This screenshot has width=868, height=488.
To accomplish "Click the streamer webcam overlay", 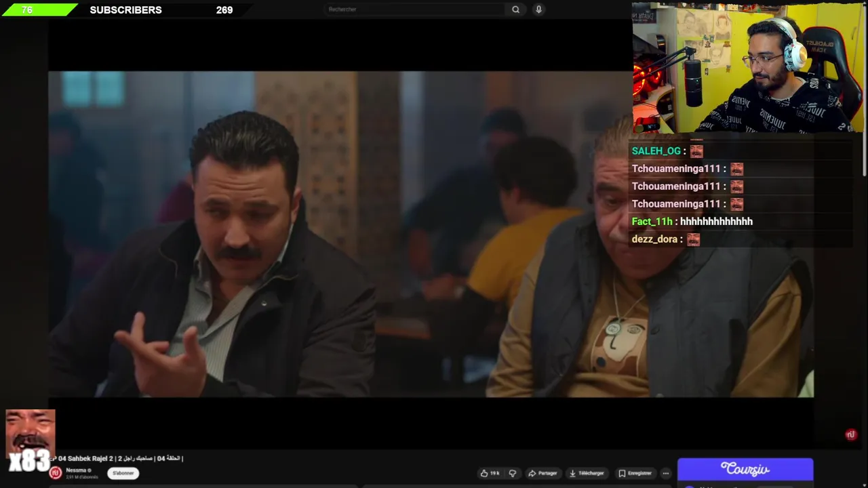I will tap(748, 68).
